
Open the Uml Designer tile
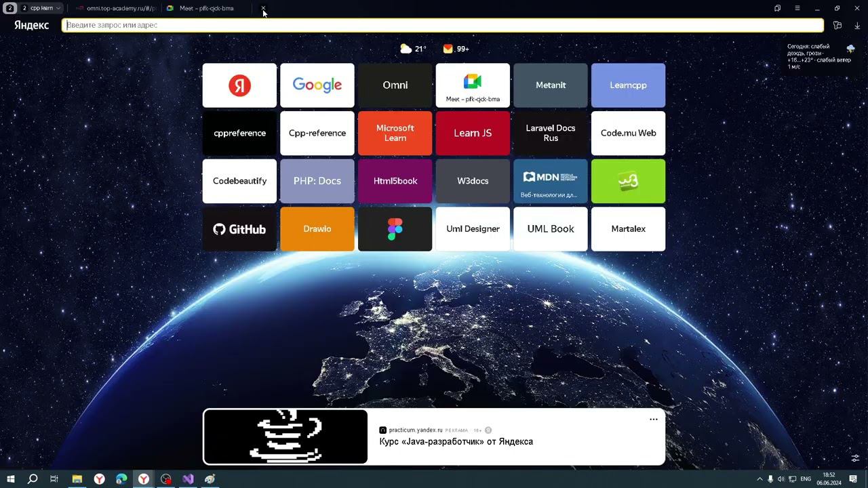click(x=473, y=229)
